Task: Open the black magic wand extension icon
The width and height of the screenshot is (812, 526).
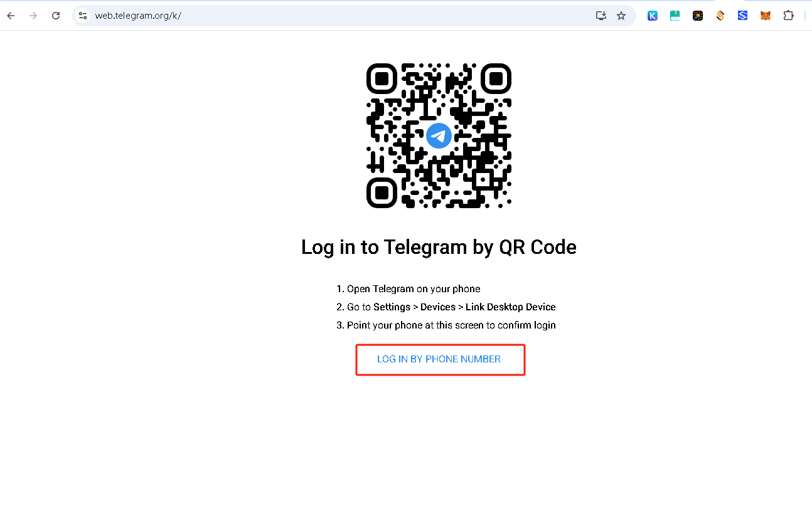Action: tap(698, 16)
